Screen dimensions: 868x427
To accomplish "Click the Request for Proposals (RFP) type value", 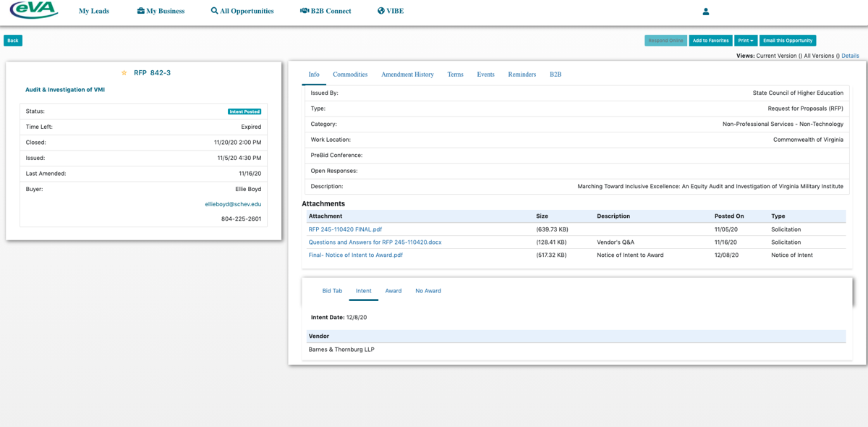I will 806,109.
